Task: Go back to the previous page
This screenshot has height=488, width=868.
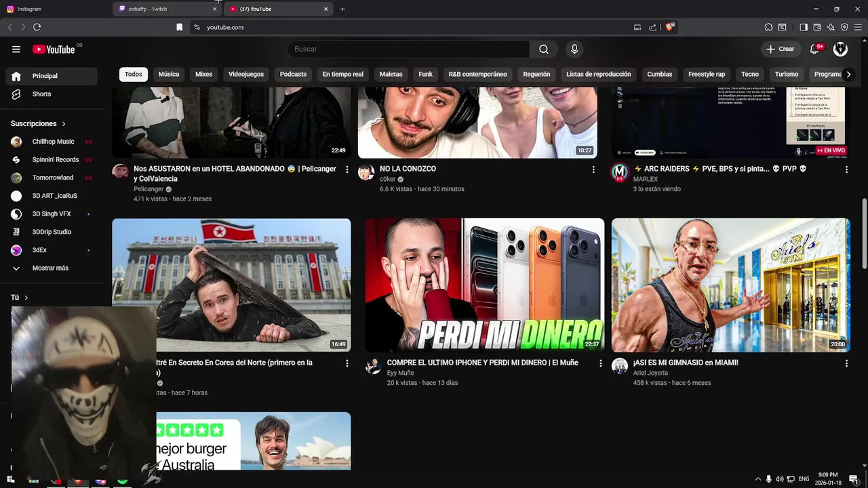Action: coord(9,27)
